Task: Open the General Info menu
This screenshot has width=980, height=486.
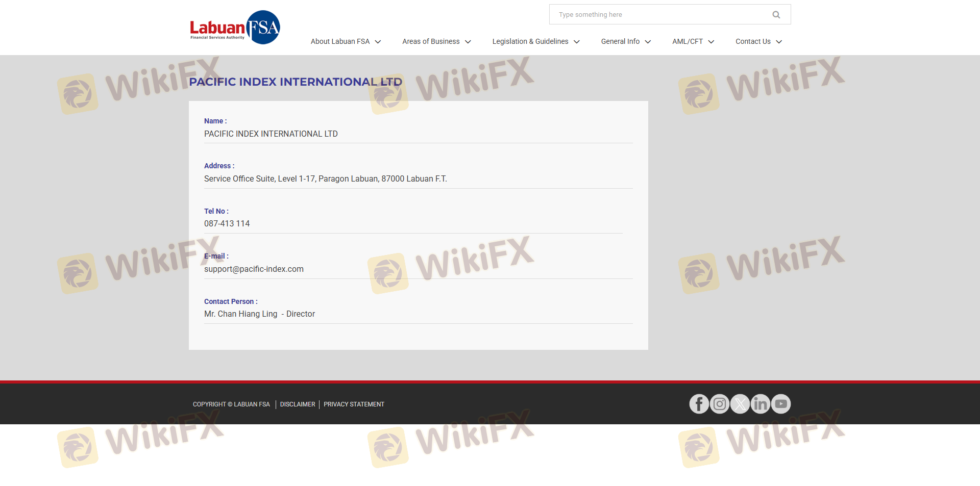Action: click(620, 41)
